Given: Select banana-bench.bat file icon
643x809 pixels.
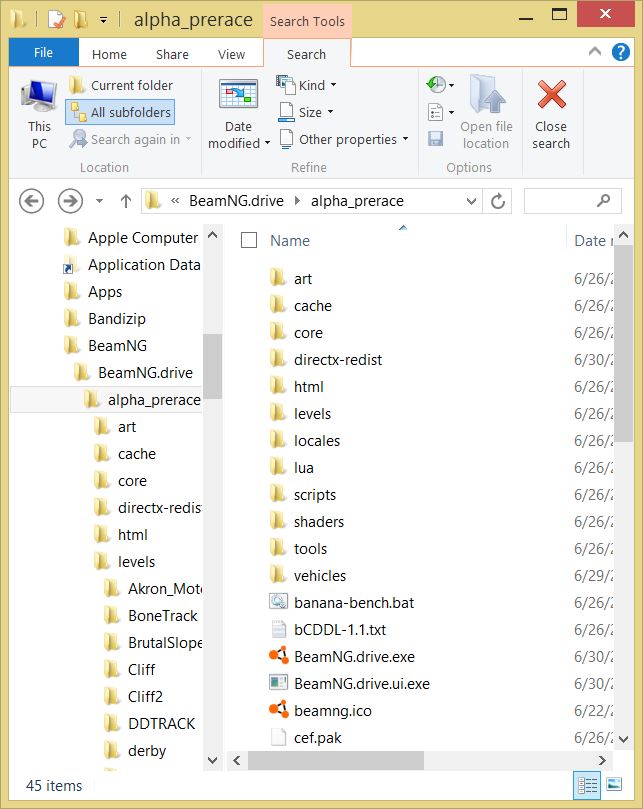Looking at the screenshot, I should [x=279, y=602].
